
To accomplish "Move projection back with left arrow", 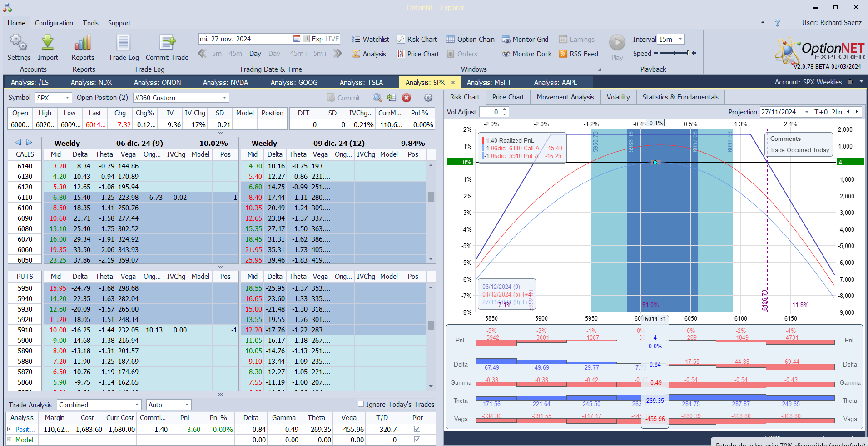I will click(x=848, y=112).
